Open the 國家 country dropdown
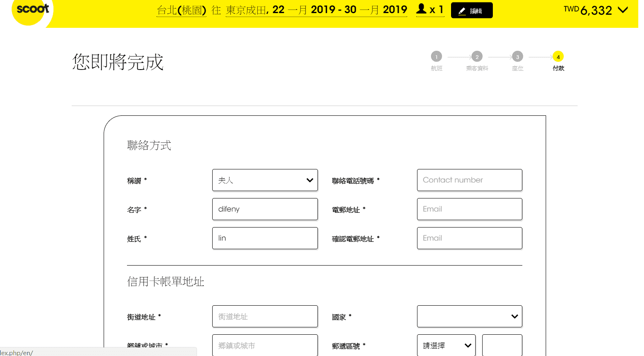The height and width of the screenshot is (356, 644). [469, 316]
